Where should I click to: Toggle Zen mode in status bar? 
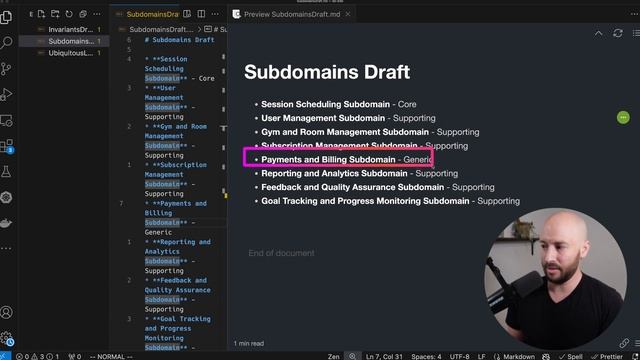click(x=333, y=356)
